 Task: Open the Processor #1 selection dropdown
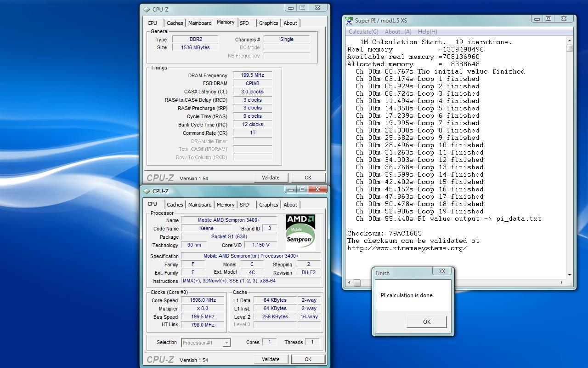pos(226,342)
